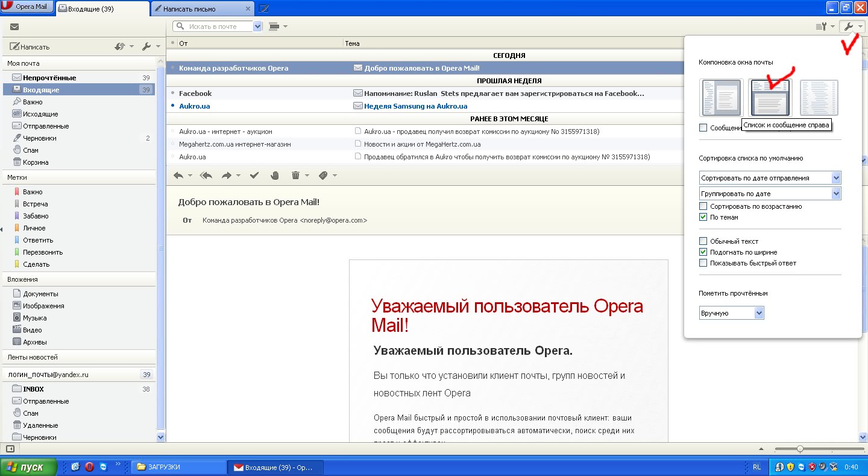Collapse the Метки section header

tap(78, 177)
